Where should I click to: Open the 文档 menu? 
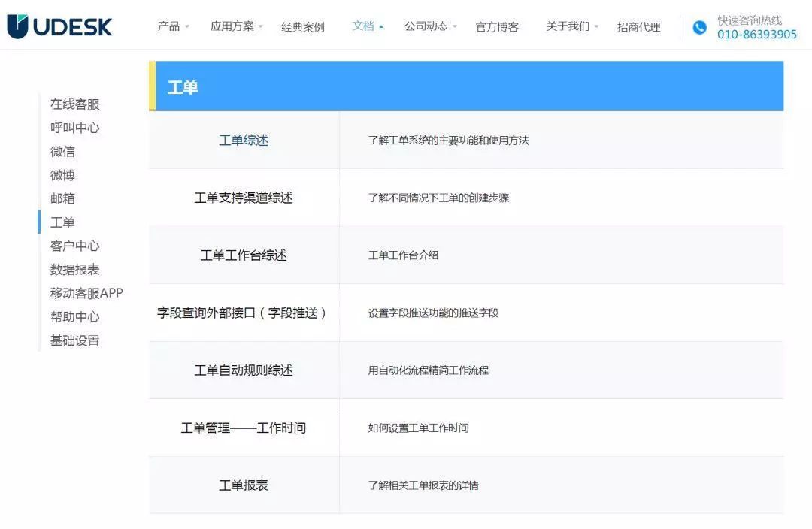click(363, 26)
